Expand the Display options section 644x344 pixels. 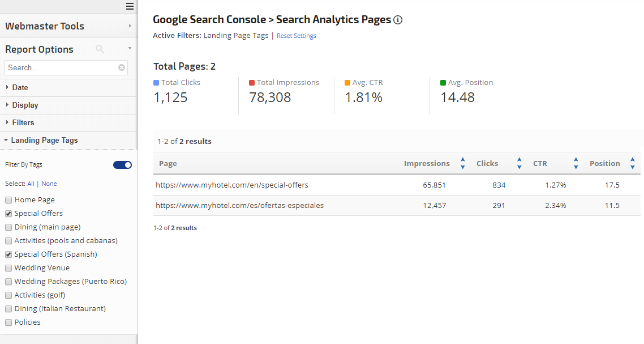pos(25,105)
